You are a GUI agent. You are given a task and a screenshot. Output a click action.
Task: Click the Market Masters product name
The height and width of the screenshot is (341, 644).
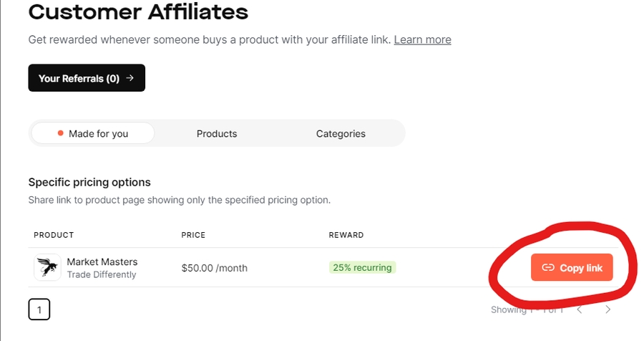point(102,261)
